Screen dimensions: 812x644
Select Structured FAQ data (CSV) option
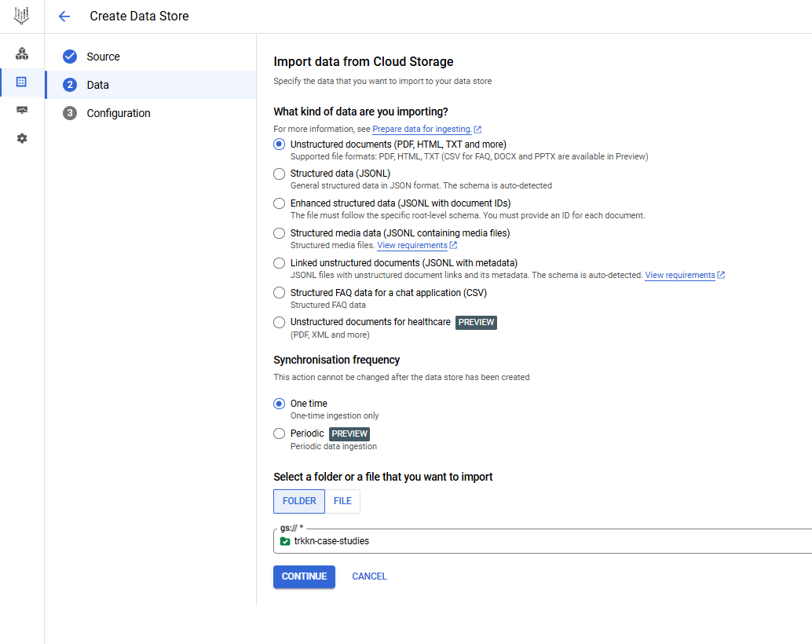[279, 293]
